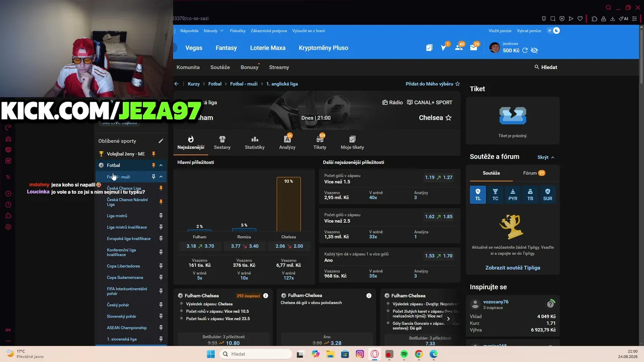Pin the Český pohár league
The width and height of the screenshot is (644, 362).
coord(161,305)
